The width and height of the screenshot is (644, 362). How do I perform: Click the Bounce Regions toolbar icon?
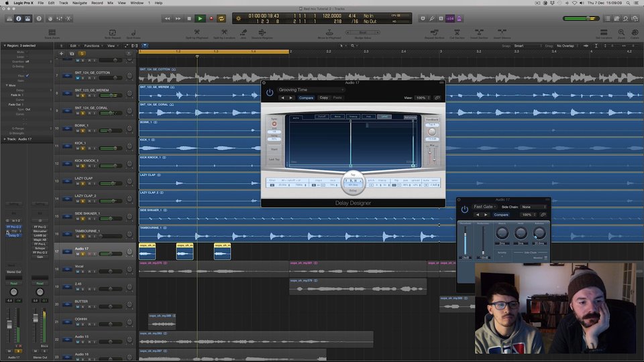coord(262,32)
